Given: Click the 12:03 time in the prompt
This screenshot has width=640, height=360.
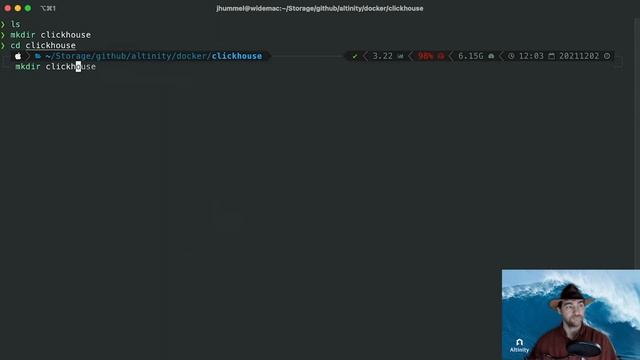Looking at the screenshot, I should pos(531,56).
